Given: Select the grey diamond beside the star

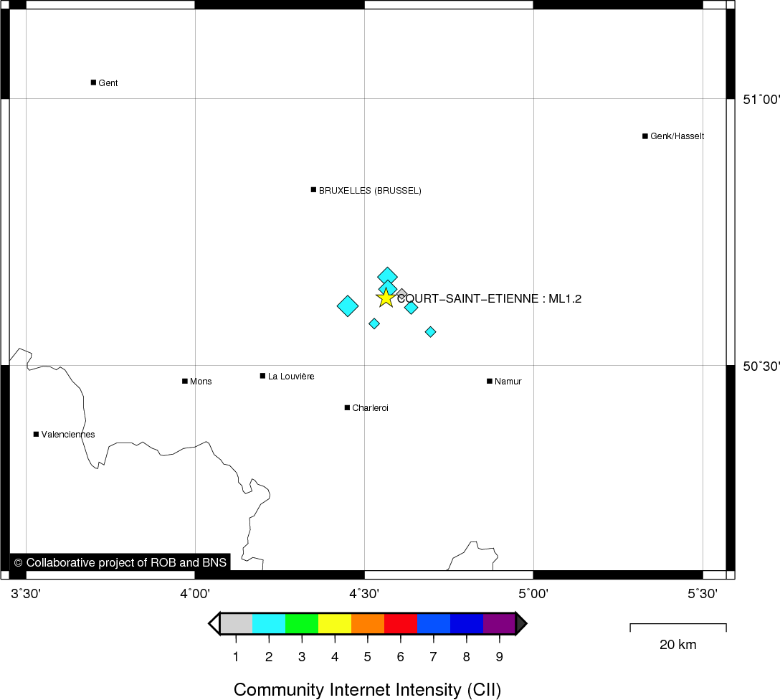Looking at the screenshot, I should pos(402,293).
